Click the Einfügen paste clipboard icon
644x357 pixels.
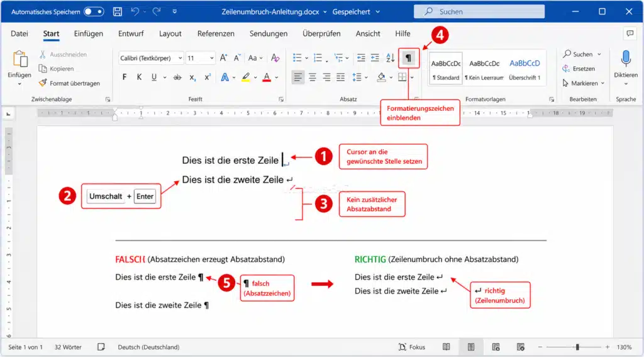click(x=19, y=59)
